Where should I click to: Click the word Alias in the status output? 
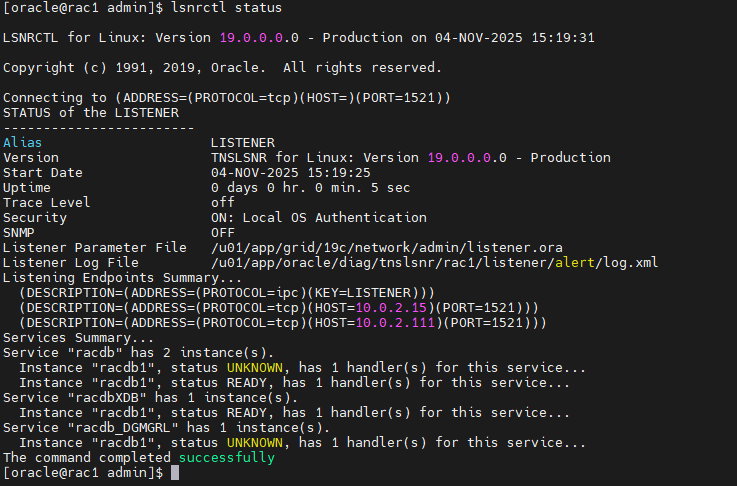point(23,143)
